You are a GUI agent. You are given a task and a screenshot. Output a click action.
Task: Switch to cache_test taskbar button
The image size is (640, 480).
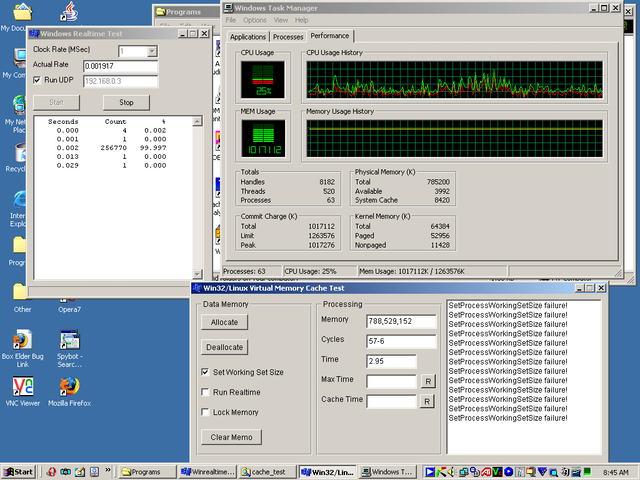click(x=267, y=472)
